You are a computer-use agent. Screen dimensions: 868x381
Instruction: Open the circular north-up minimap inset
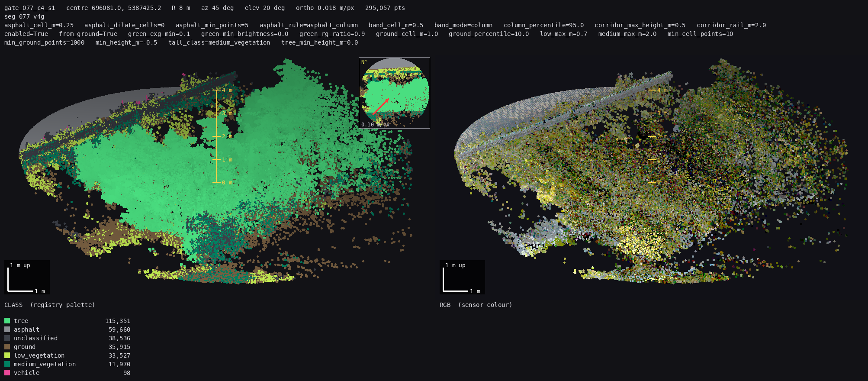coord(394,93)
